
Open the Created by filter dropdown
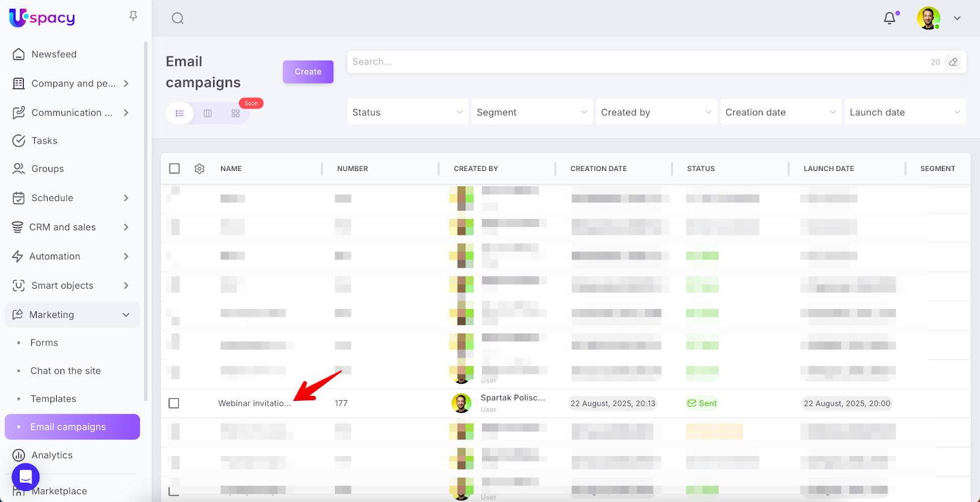pos(655,112)
